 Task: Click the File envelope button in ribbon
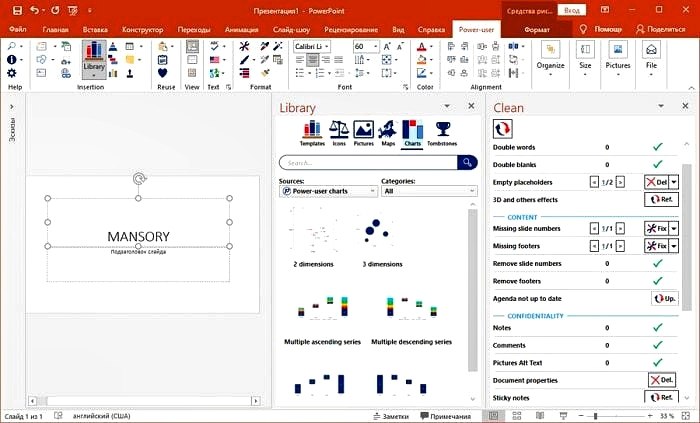click(651, 58)
